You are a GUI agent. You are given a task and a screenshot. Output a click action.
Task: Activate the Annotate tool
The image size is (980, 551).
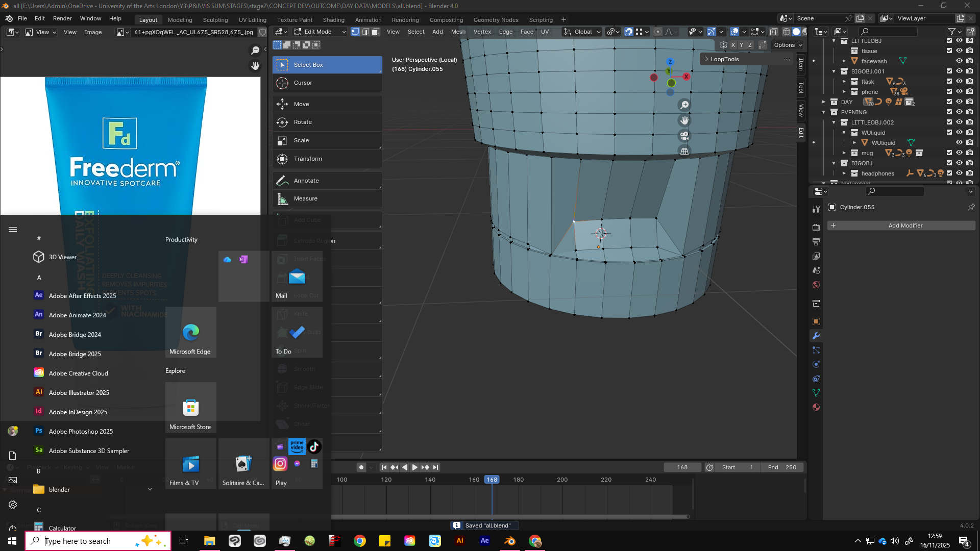(327, 181)
